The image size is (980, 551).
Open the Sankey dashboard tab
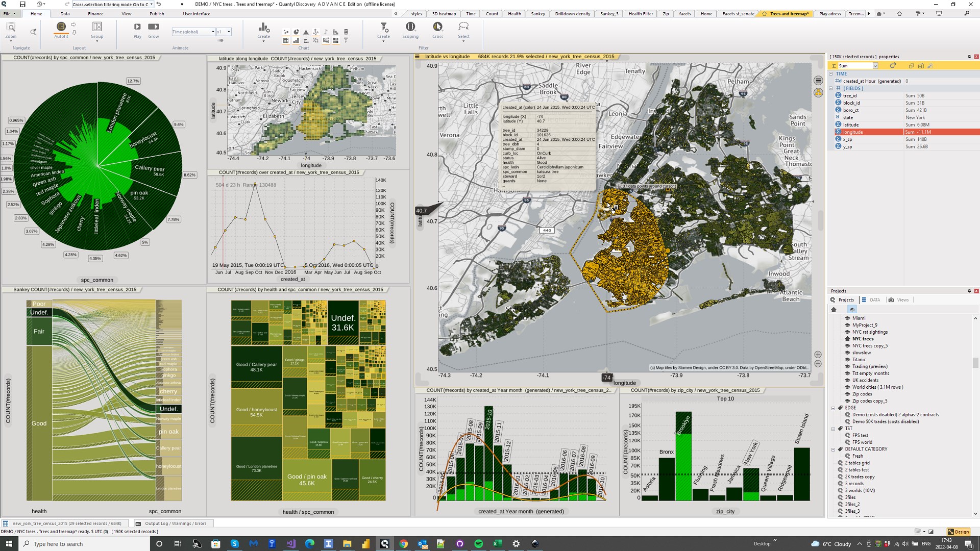click(x=538, y=14)
